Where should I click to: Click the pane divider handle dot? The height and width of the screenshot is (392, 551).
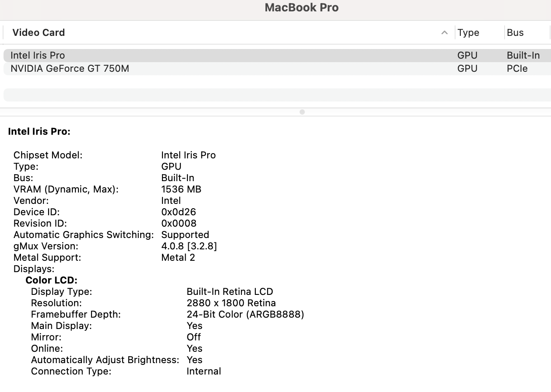tap(302, 112)
